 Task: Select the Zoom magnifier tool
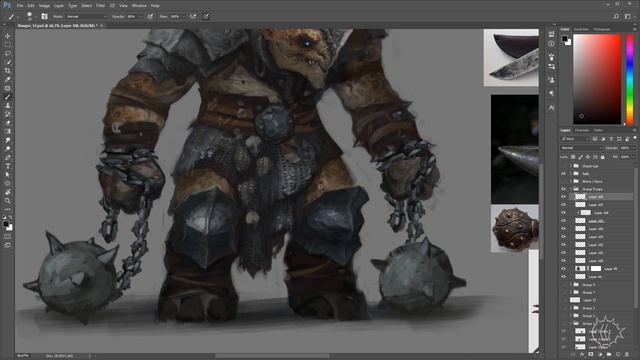(7, 201)
